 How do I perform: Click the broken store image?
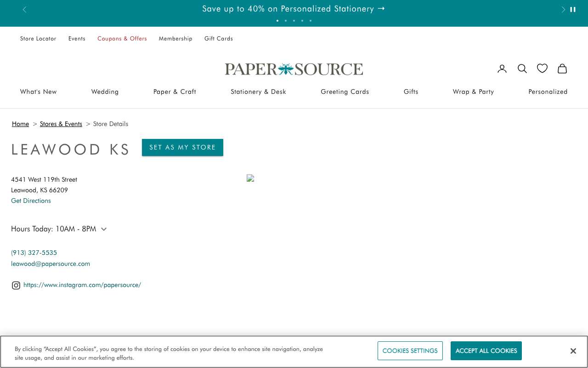[250, 178]
